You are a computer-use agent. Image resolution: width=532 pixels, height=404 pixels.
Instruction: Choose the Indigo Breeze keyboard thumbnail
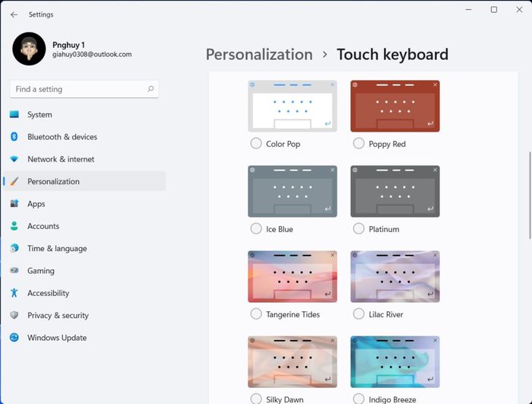[395, 362]
